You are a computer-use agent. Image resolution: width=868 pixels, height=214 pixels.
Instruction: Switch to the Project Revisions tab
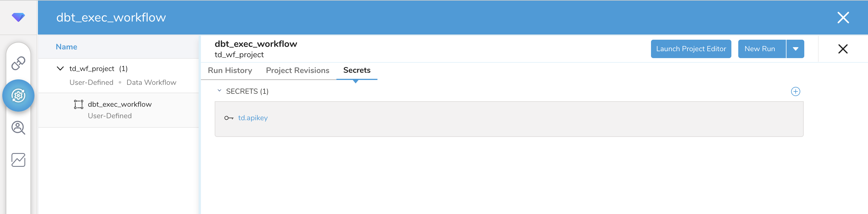coord(298,70)
